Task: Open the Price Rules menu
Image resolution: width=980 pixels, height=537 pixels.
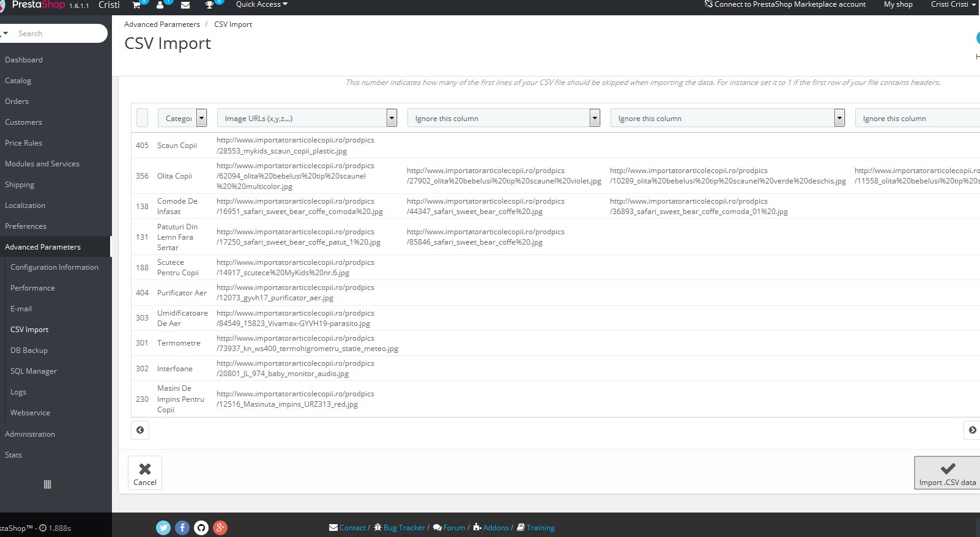Action: coord(23,143)
